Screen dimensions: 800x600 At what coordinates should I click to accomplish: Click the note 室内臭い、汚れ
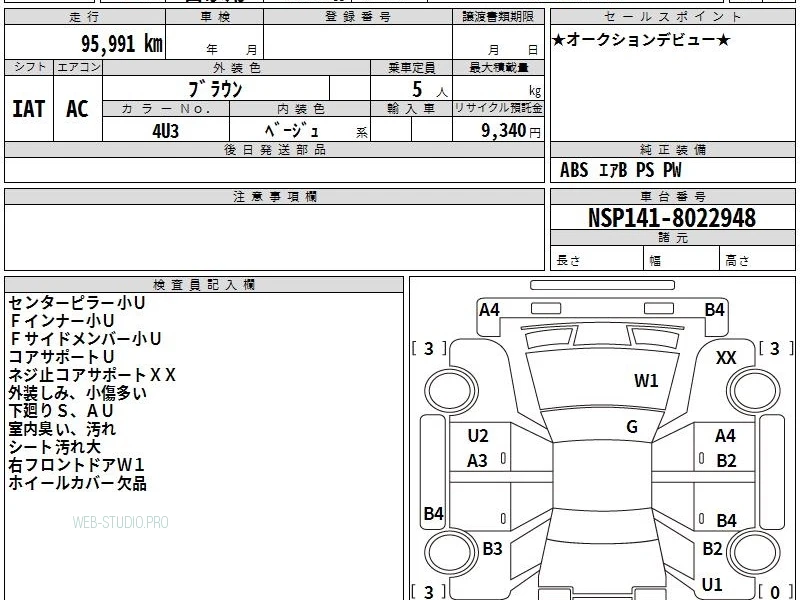pyautogui.click(x=62, y=429)
